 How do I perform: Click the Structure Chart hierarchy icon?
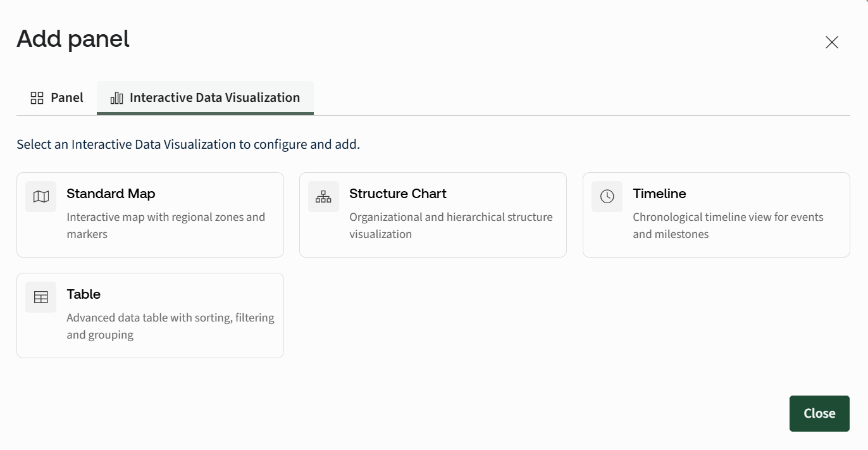(323, 197)
